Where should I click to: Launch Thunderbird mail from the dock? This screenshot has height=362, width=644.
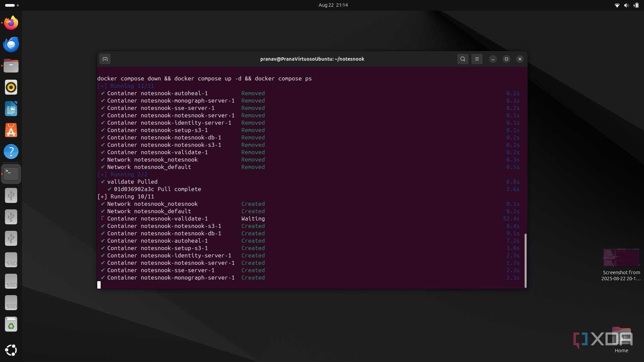point(11,44)
